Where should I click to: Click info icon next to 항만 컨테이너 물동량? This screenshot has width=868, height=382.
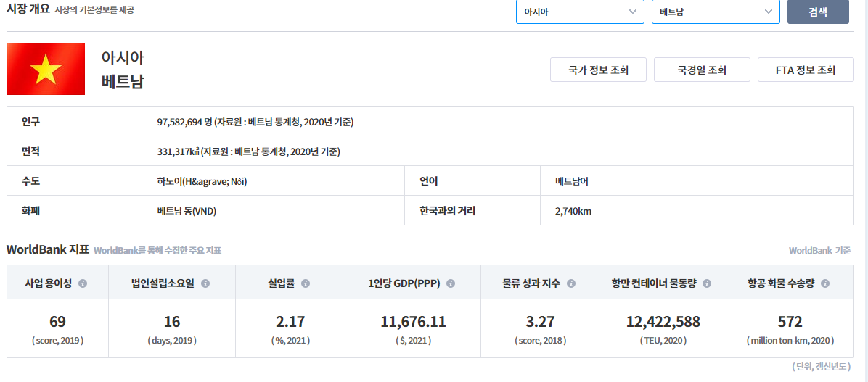706,283
